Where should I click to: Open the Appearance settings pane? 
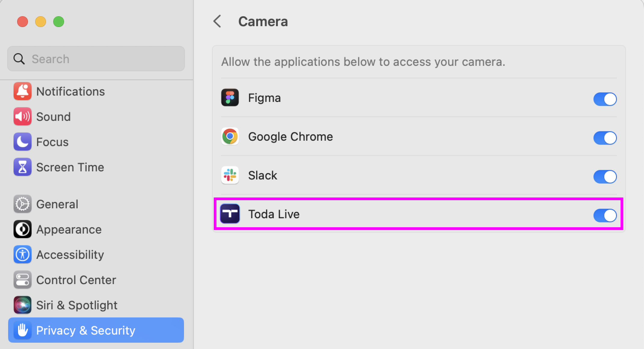(69, 230)
